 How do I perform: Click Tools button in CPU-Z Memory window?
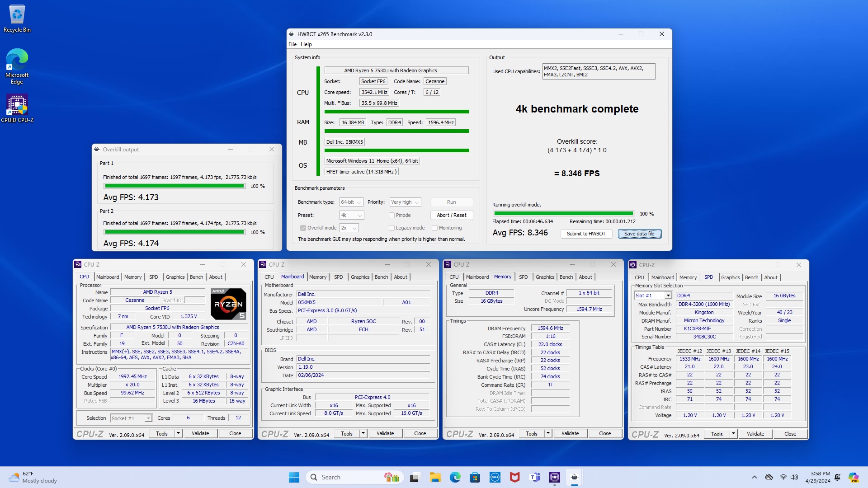(532, 433)
